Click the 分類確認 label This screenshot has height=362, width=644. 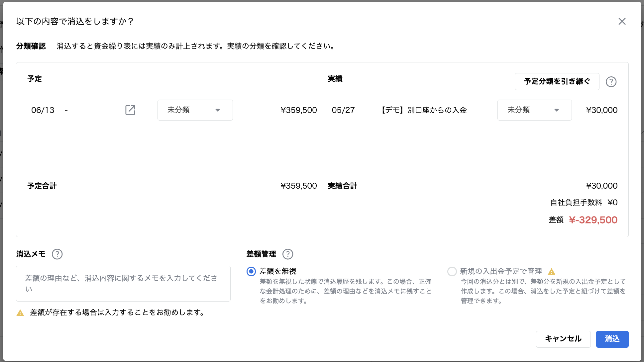[31, 46]
